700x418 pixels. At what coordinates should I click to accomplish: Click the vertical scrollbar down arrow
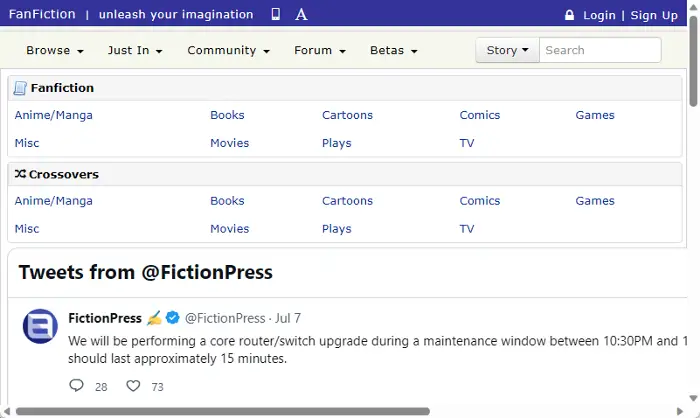point(693,398)
